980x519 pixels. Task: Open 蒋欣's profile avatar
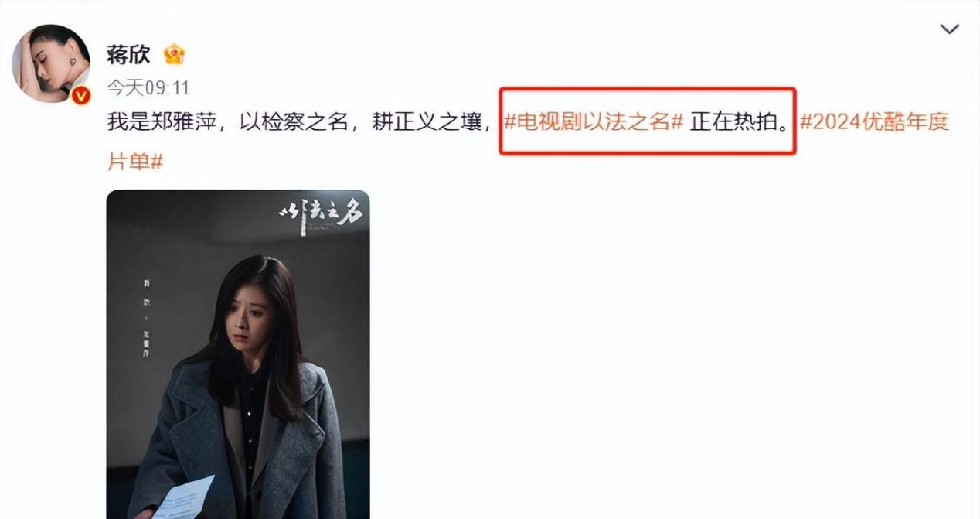51,63
